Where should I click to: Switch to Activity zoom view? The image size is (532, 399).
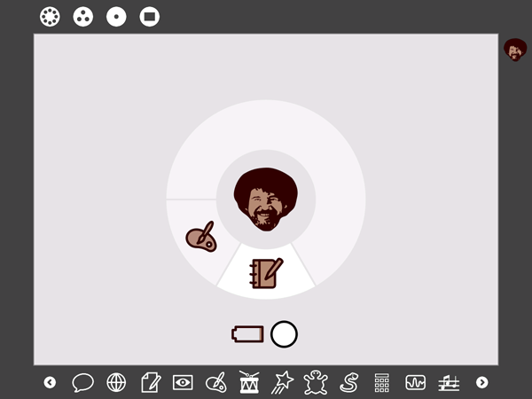[x=150, y=17]
